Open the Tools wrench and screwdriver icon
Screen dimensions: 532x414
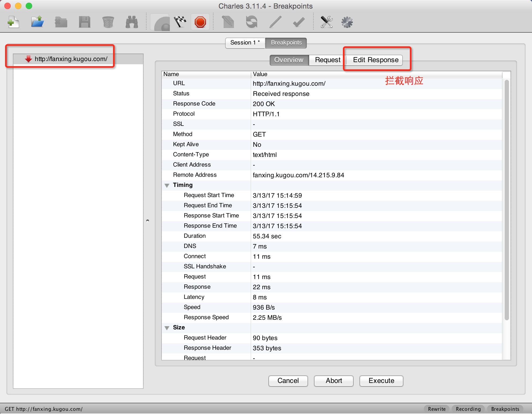pos(327,22)
